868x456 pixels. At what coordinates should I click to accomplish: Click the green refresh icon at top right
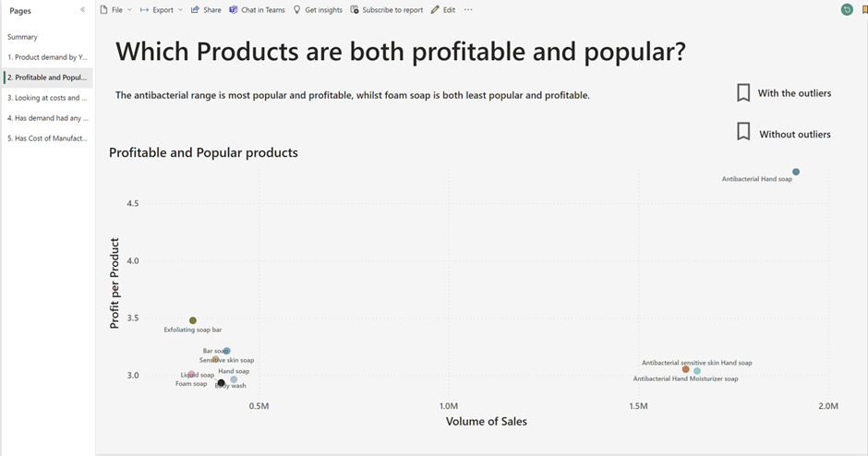[847, 10]
